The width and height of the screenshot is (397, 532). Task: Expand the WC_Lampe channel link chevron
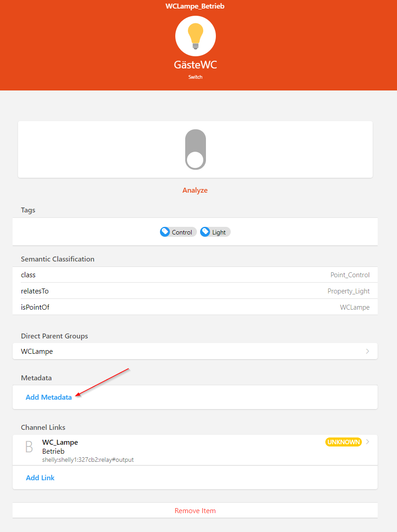(x=367, y=442)
